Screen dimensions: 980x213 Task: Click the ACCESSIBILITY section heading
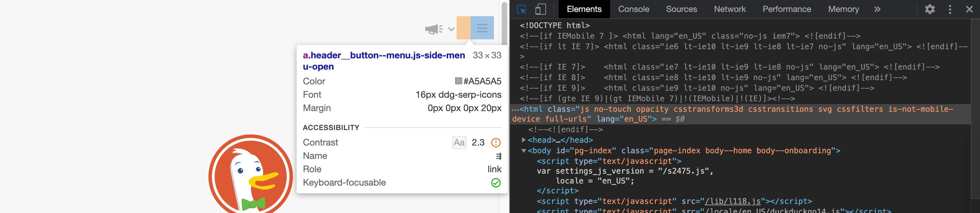(x=330, y=128)
